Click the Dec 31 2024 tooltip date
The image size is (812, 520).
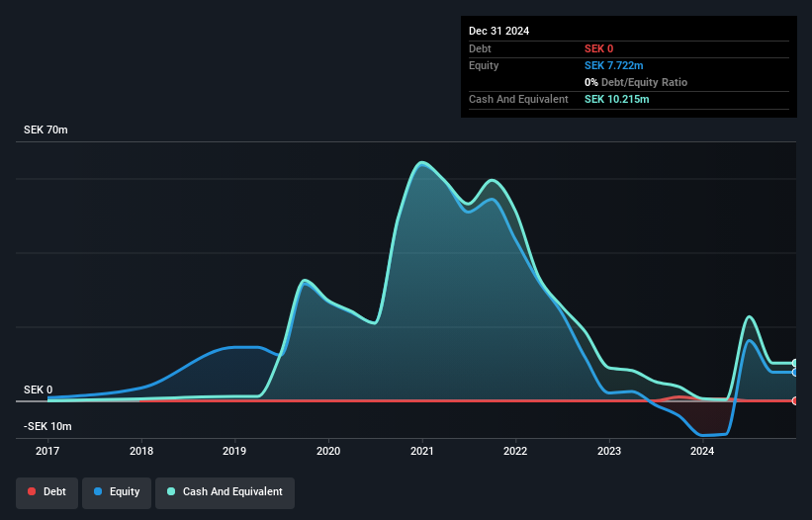498,31
